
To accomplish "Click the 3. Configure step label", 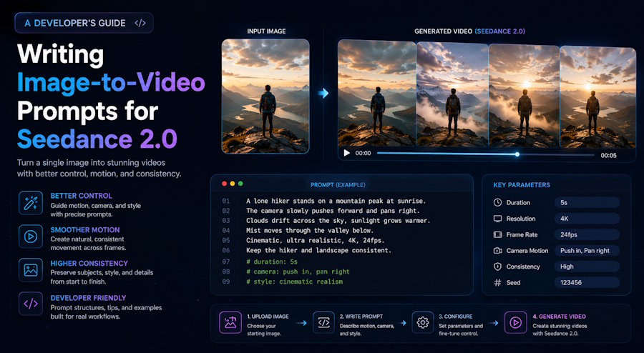I will [x=456, y=317].
